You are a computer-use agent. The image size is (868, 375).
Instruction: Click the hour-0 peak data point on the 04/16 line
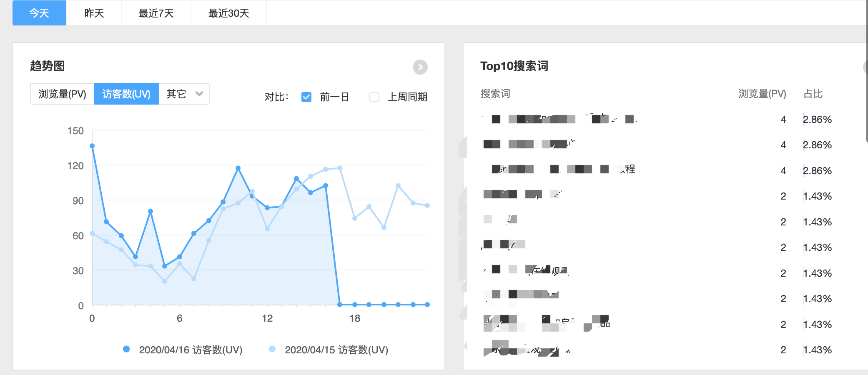[x=92, y=146]
